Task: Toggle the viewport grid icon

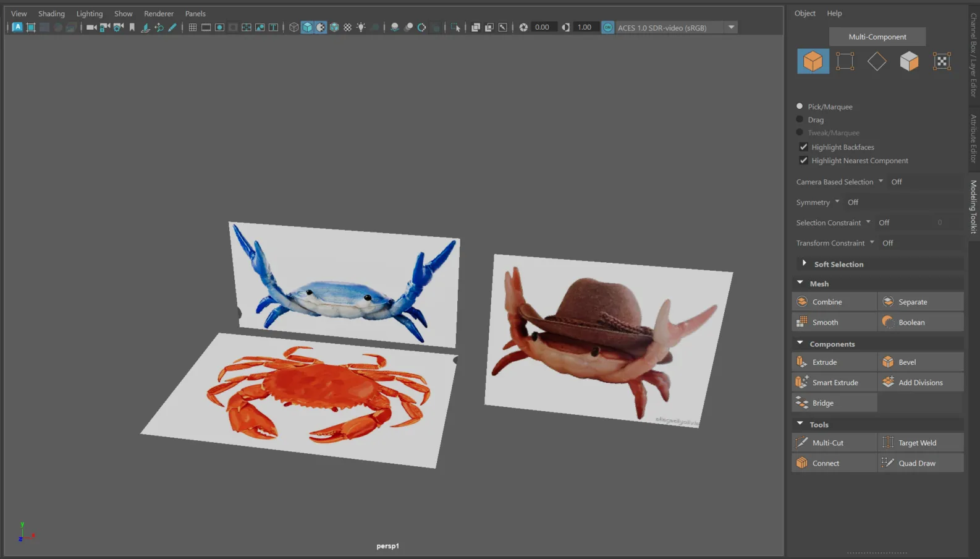Action: coord(193,27)
